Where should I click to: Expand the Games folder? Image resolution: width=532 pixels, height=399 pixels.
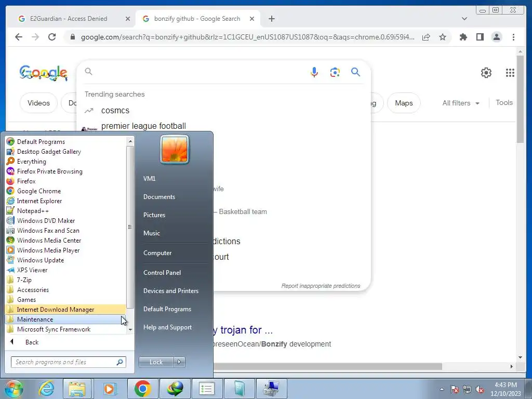(x=65, y=300)
